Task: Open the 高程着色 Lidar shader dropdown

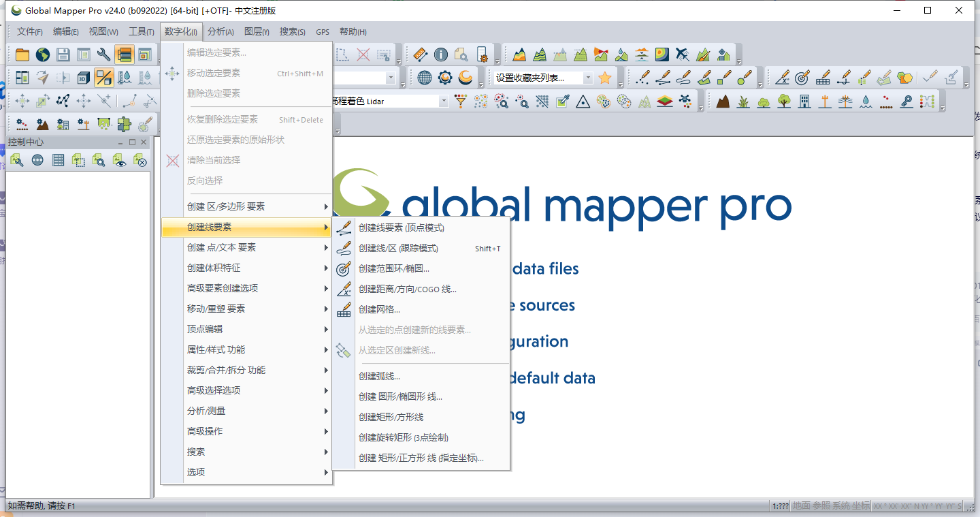Action: pyautogui.click(x=443, y=101)
